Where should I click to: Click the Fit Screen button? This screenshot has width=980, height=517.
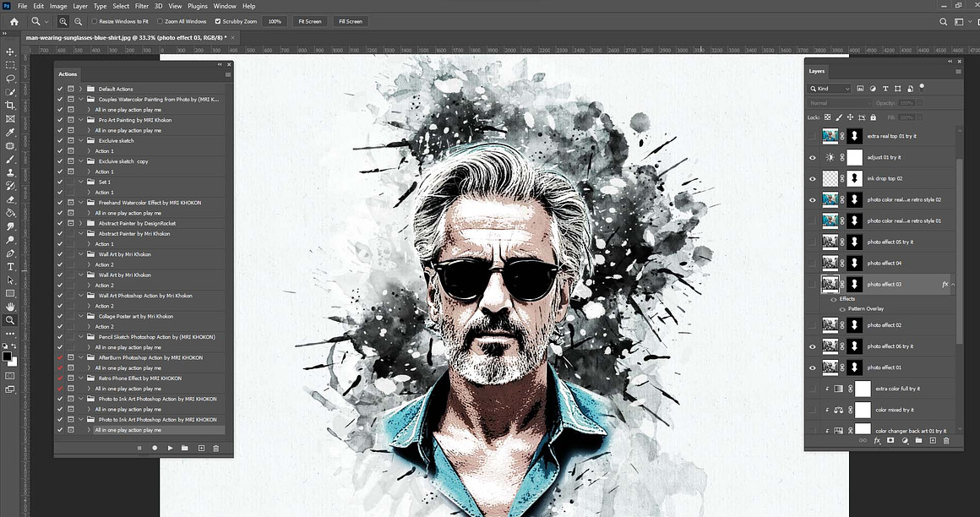(309, 21)
